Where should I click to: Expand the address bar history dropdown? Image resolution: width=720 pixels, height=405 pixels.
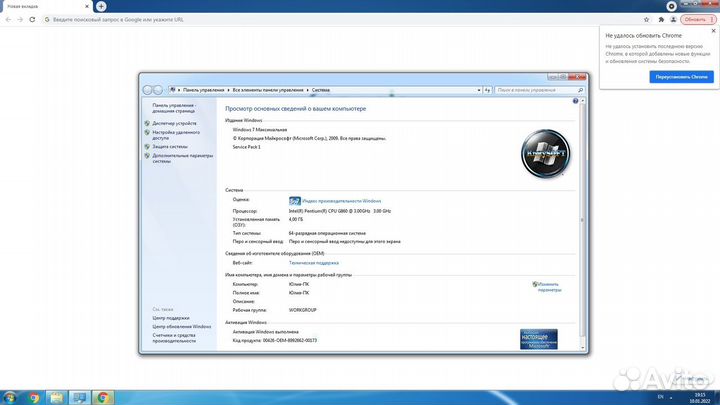point(477,90)
